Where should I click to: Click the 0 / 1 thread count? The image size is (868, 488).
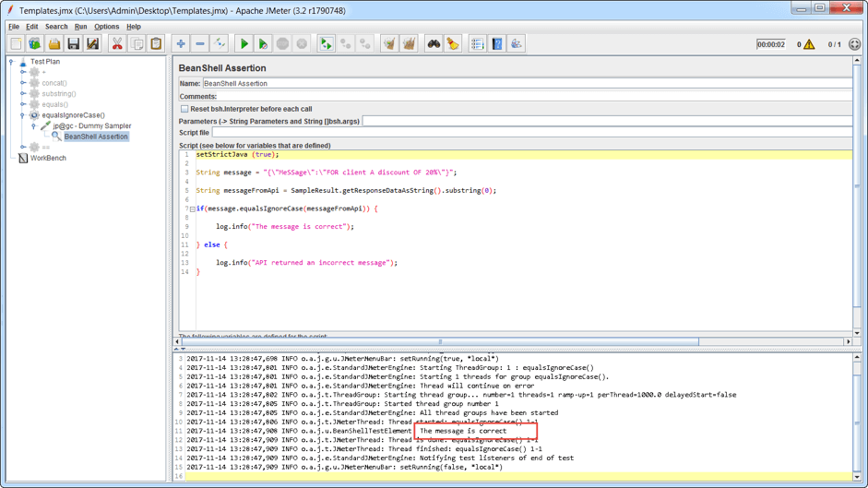[x=834, y=44]
